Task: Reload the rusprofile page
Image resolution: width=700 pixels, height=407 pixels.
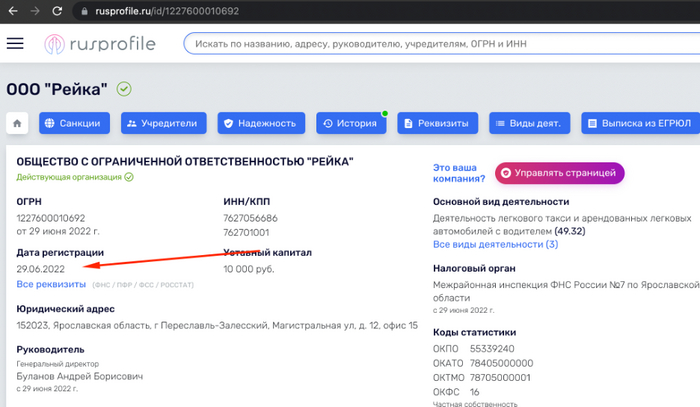Action: [57, 11]
